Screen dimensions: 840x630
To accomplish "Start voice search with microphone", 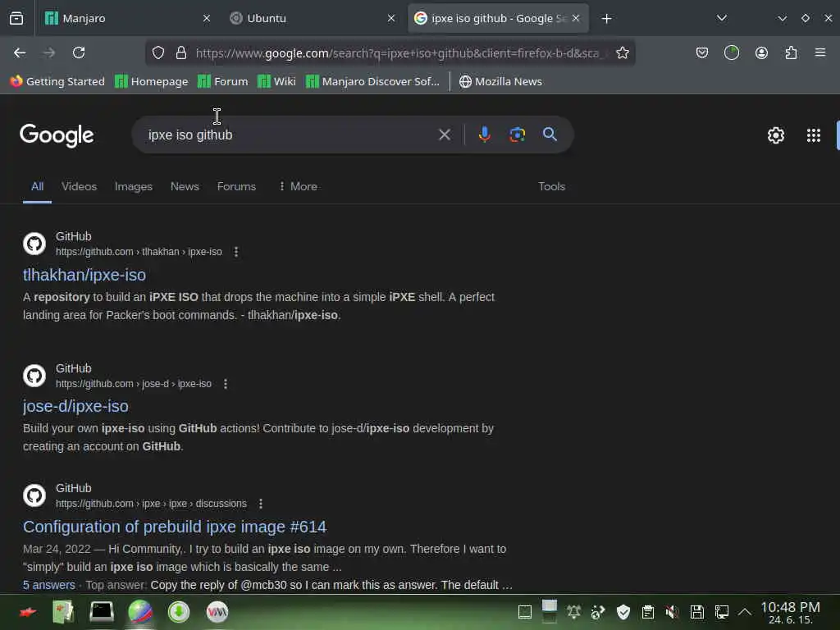I will [484, 135].
